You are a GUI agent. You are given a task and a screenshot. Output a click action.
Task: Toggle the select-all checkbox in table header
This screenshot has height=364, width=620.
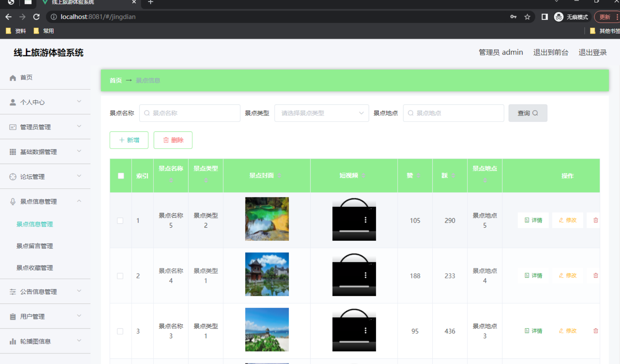(121, 176)
